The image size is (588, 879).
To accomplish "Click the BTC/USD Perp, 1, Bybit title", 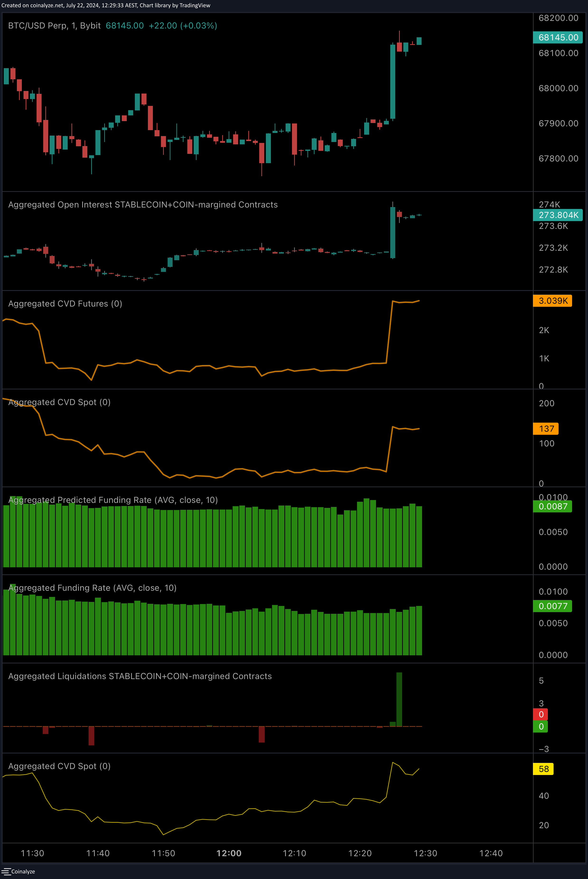I will 54,25.
